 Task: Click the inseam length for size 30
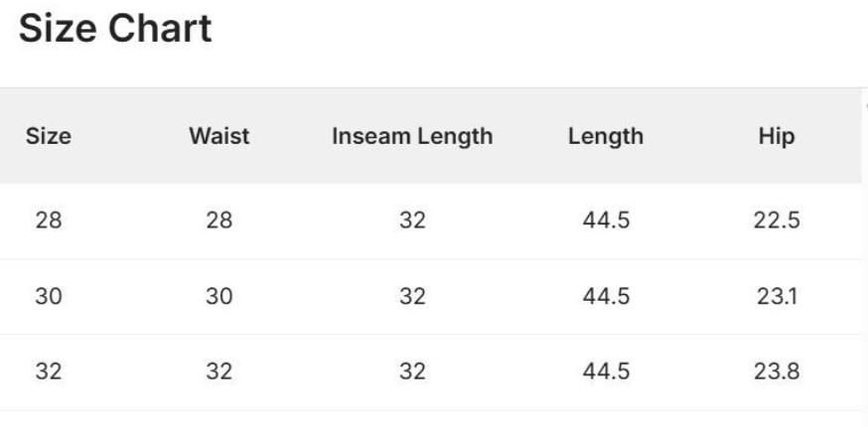click(412, 296)
